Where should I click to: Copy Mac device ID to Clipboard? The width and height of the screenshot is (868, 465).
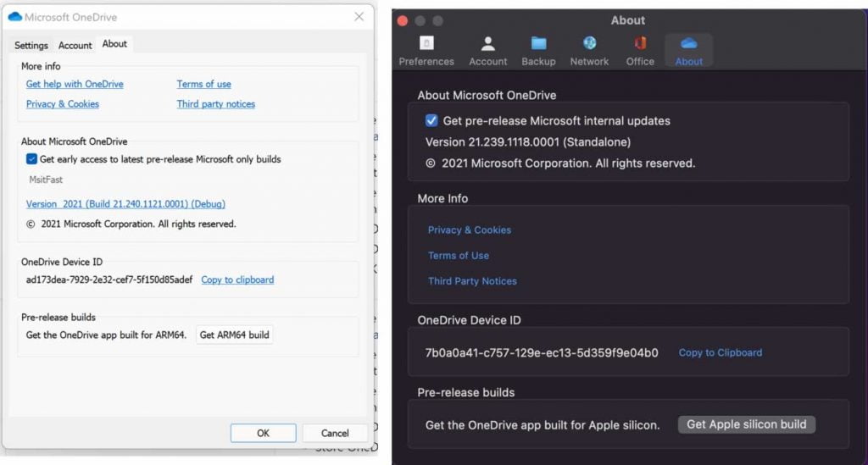[x=721, y=352]
